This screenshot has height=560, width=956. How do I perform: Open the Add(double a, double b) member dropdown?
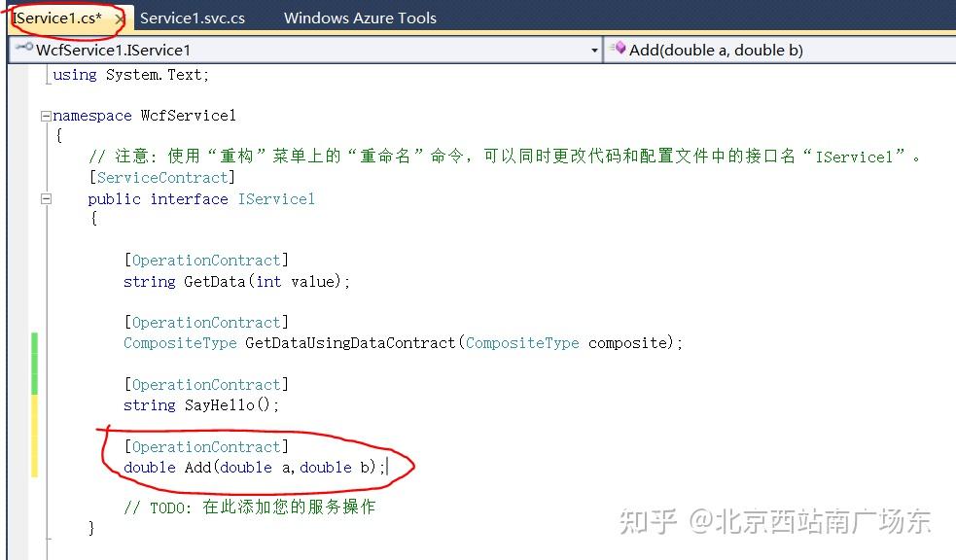pyautogui.click(x=780, y=50)
